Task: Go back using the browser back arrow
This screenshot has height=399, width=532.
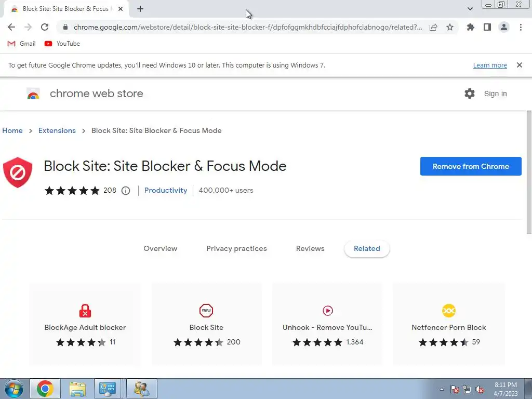Action: tap(11, 27)
